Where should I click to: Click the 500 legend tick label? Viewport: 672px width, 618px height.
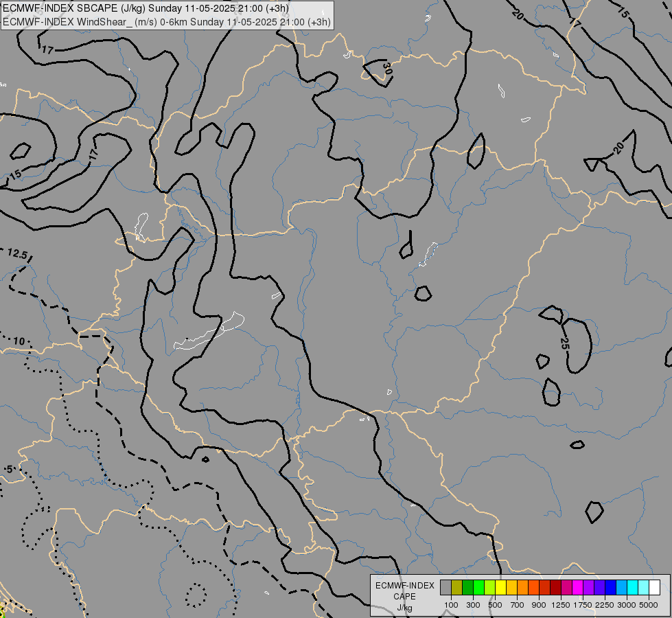495,605
